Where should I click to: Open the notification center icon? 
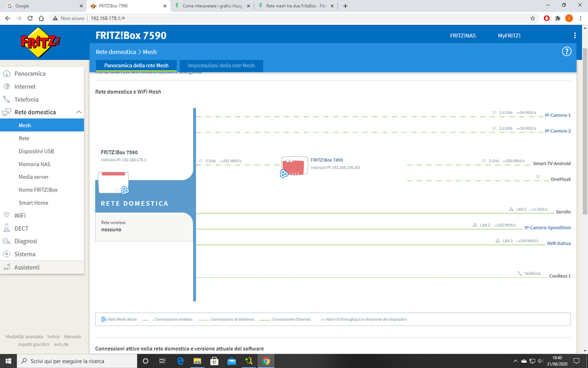pos(576,361)
